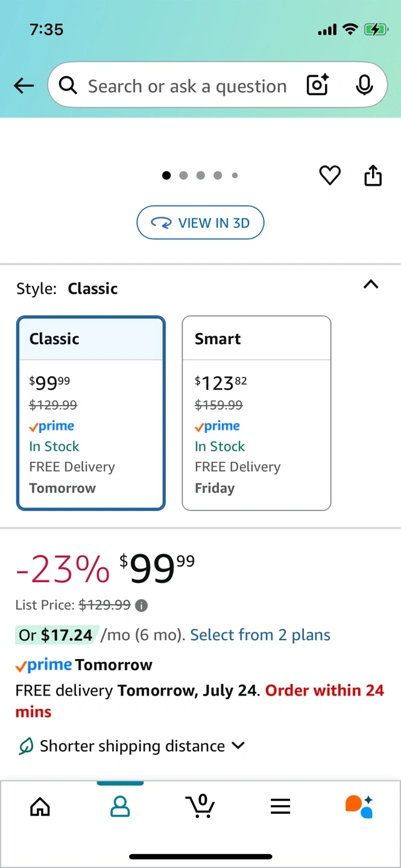The height and width of the screenshot is (868, 401).
Task: Open the hamburger menu
Action: coord(280,806)
